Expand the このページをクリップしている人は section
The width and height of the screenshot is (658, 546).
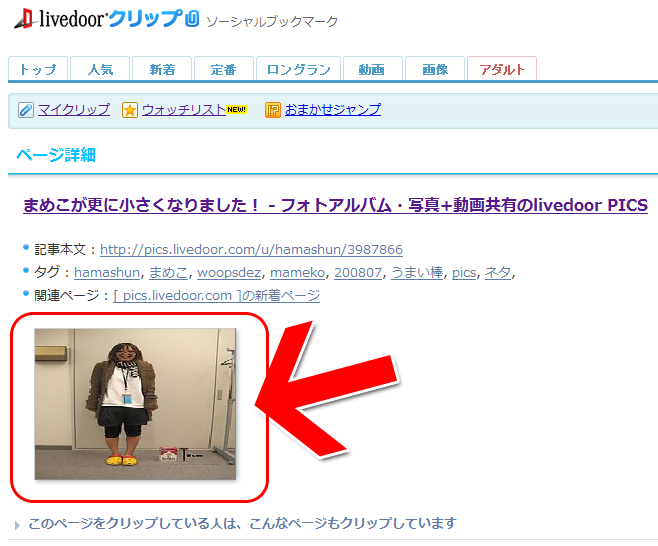[242, 523]
